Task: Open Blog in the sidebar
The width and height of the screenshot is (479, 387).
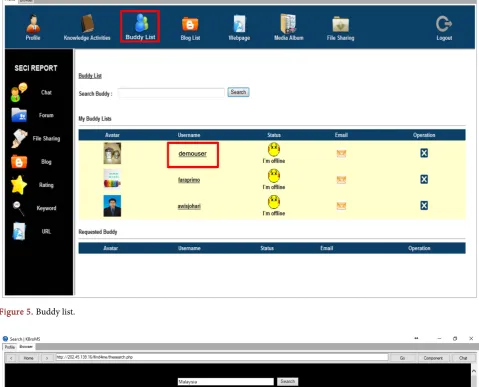Action: pos(19,162)
